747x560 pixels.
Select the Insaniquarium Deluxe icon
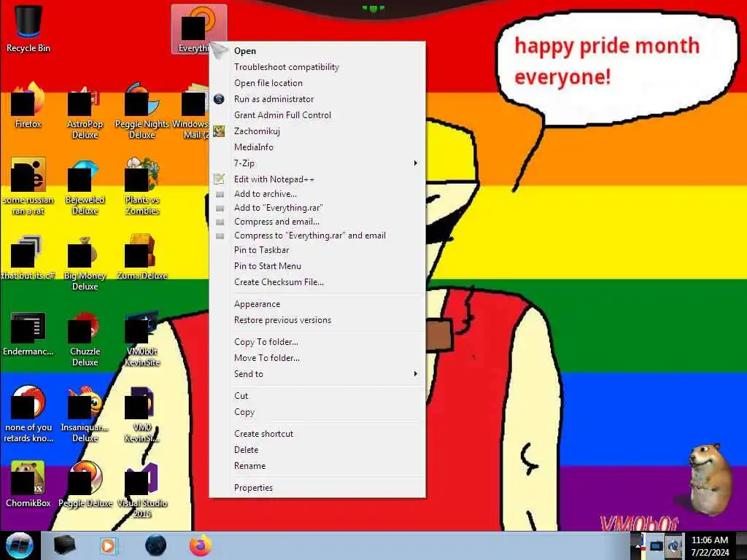[85, 414]
